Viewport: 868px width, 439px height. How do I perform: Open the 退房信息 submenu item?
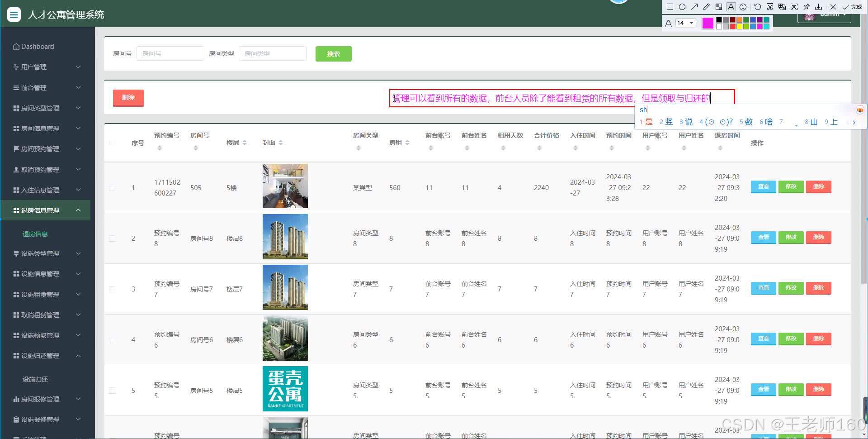coord(35,234)
